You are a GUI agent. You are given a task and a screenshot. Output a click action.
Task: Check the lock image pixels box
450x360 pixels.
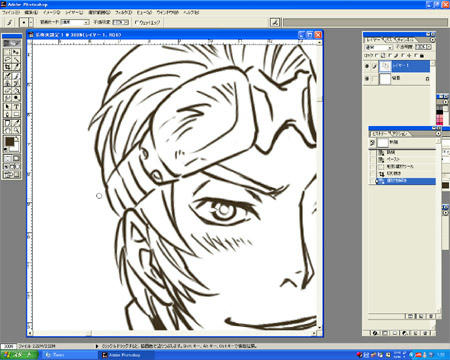click(389, 56)
